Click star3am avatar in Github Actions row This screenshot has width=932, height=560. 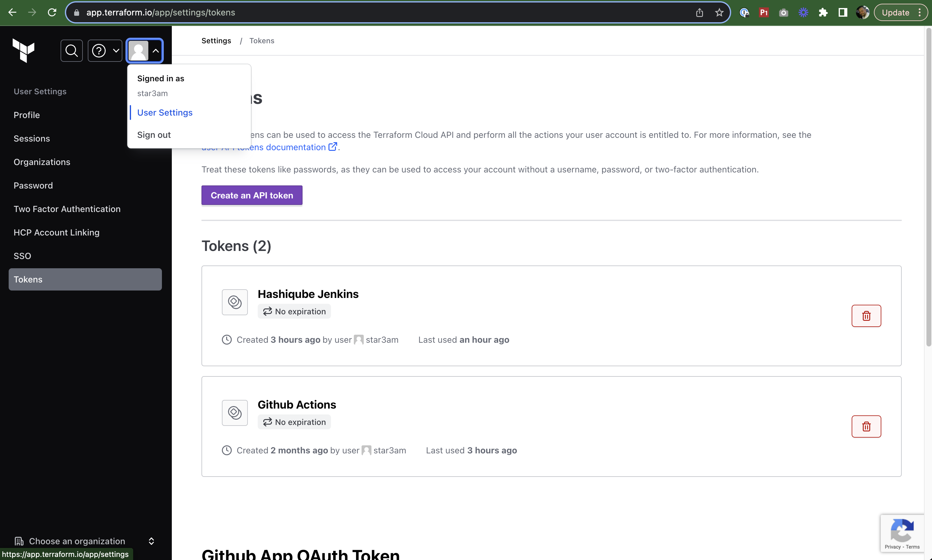tap(366, 450)
